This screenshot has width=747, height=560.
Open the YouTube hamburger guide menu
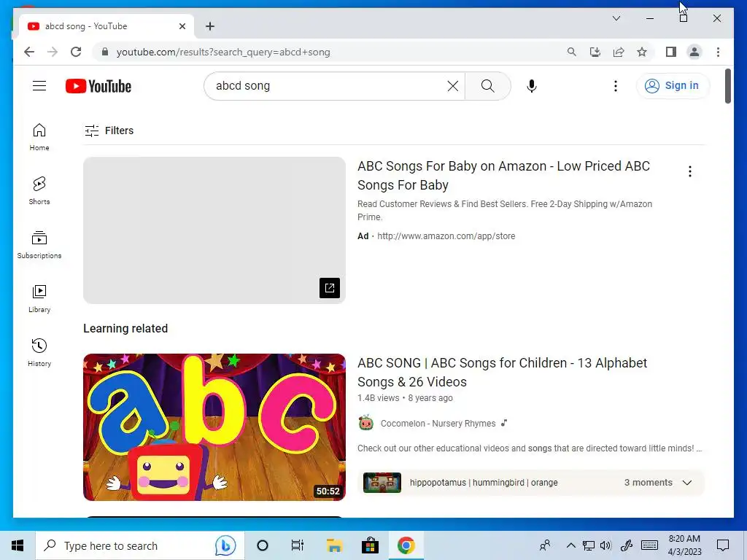[39, 86]
